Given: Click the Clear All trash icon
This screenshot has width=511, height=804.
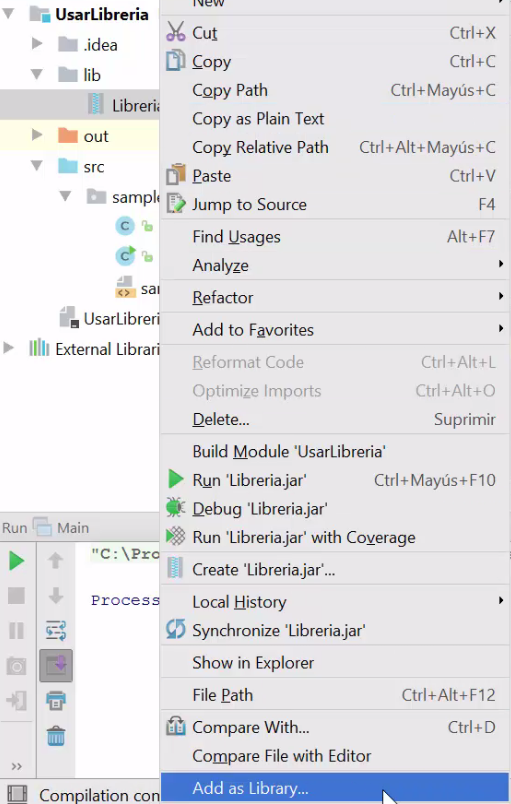Looking at the screenshot, I should pyautogui.click(x=56, y=736).
